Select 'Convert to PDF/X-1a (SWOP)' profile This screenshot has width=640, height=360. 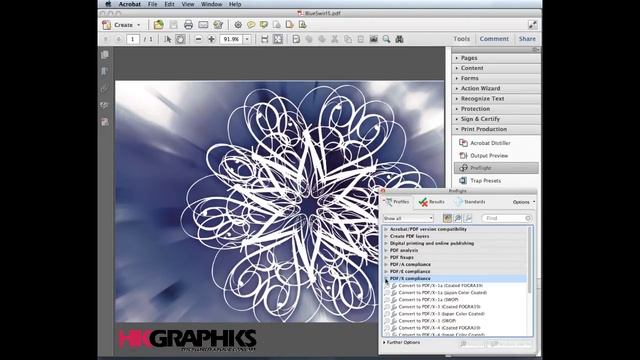[428, 300]
